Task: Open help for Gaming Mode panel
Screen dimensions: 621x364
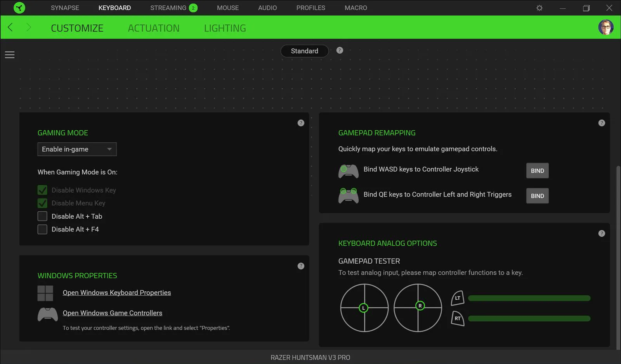Action: click(301, 123)
